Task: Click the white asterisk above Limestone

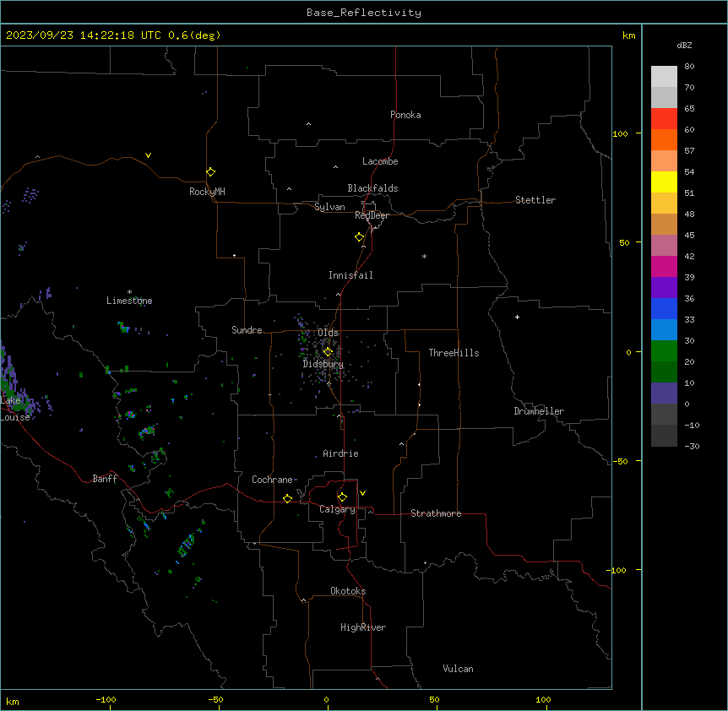Action: [129, 292]
